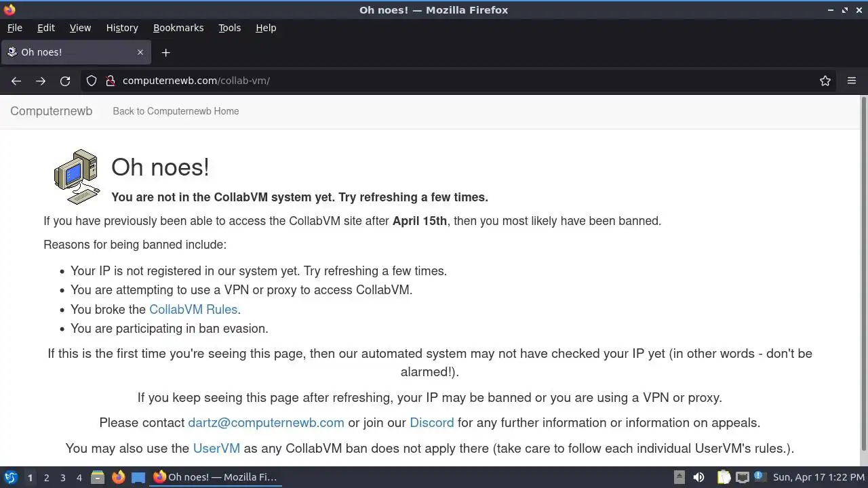Screen dimensions: 868x488
Task: Open the View menu
Action: (80, 28)
